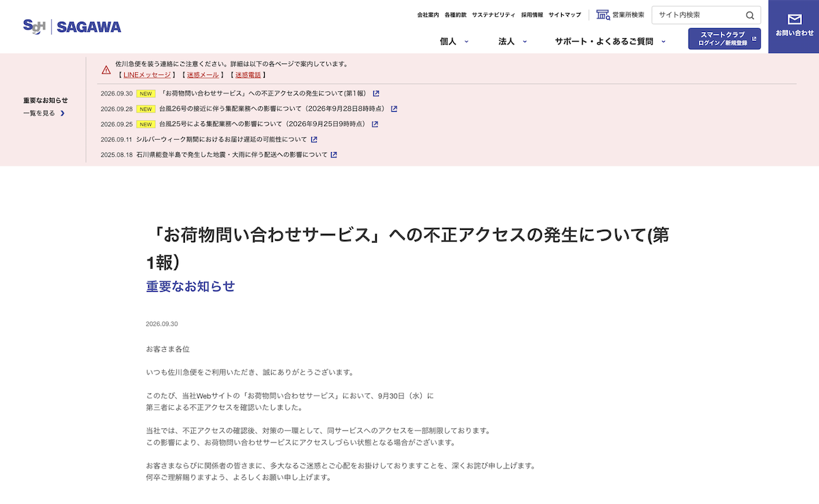The width and height of the screenshot is (819, 504).
Task: Open the LINEメッセージ warning link
Action: coord(147,75)
